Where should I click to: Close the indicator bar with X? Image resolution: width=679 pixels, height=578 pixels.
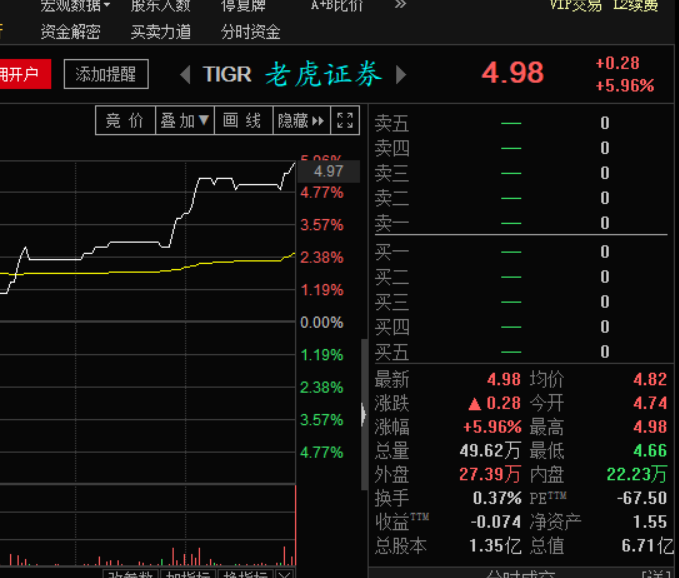point(284,575)
